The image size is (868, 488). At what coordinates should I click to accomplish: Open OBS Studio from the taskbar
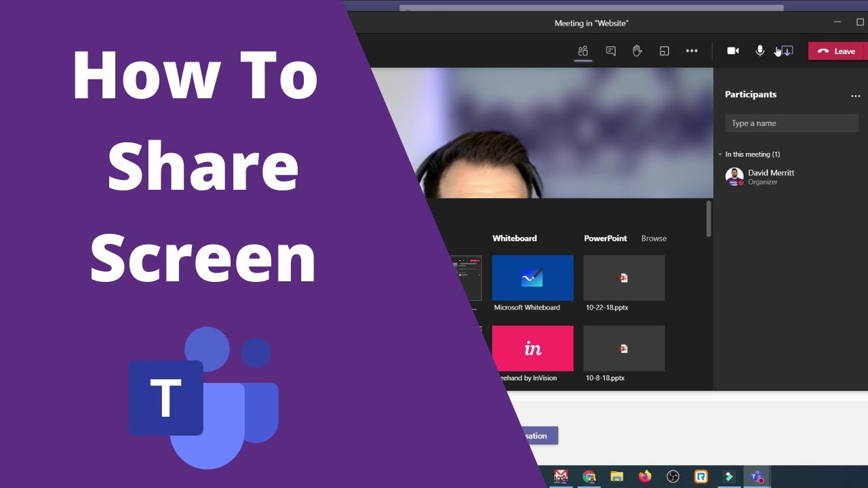click(673, 476)
